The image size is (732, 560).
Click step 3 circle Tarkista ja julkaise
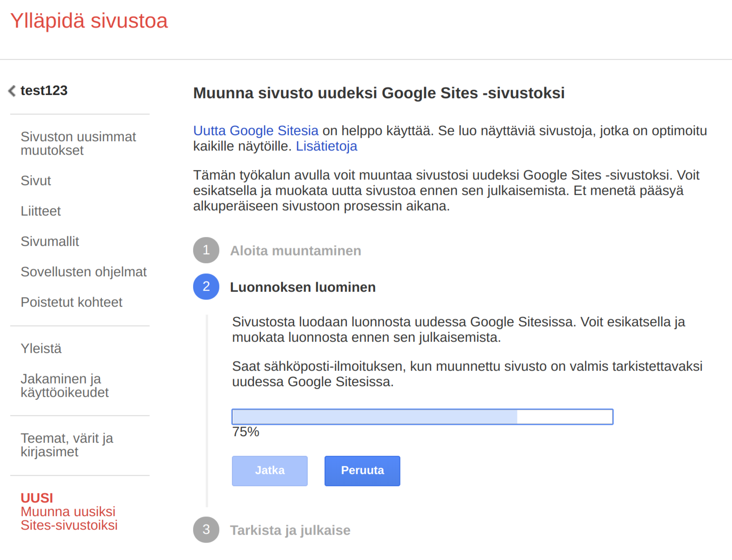click(x=206, y=530)
